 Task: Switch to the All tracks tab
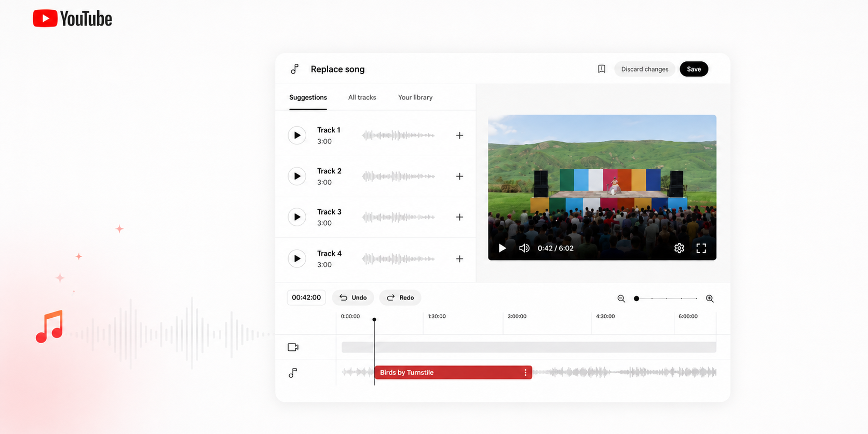pos(362,98)
